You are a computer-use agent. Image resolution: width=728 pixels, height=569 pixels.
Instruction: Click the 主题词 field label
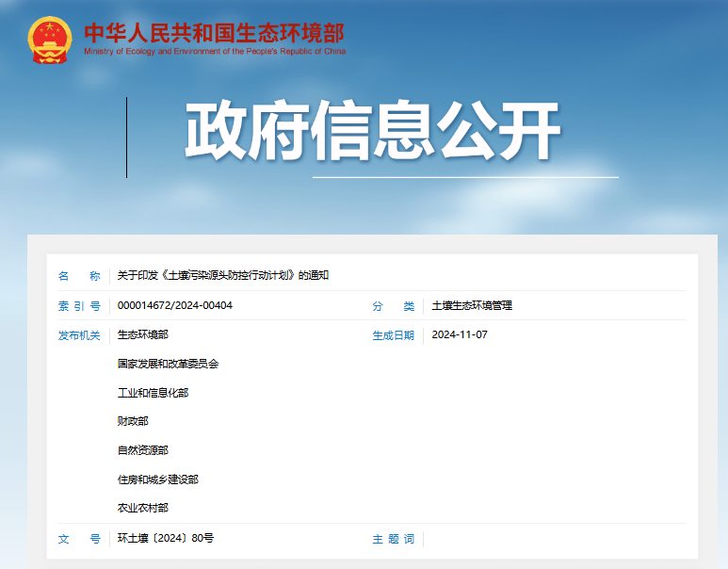(x=394, y=539)
